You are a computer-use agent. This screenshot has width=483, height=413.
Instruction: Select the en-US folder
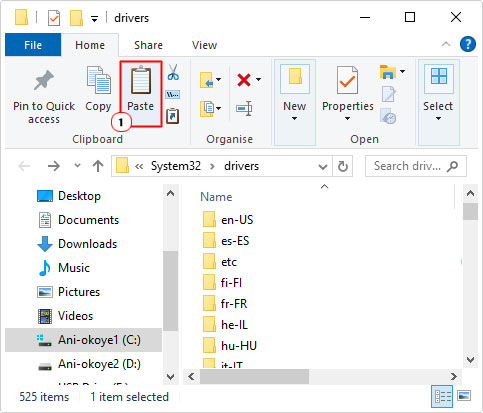click(x=228, y=220)
